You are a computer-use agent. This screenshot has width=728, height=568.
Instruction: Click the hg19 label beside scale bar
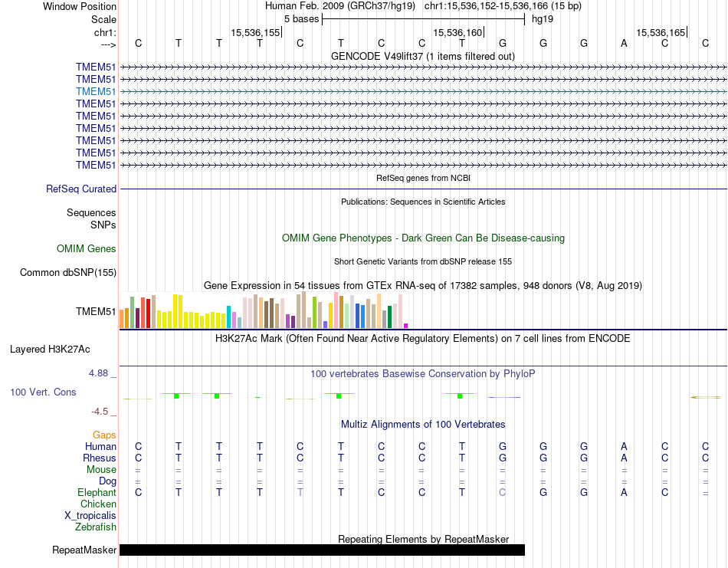[543, 19]
